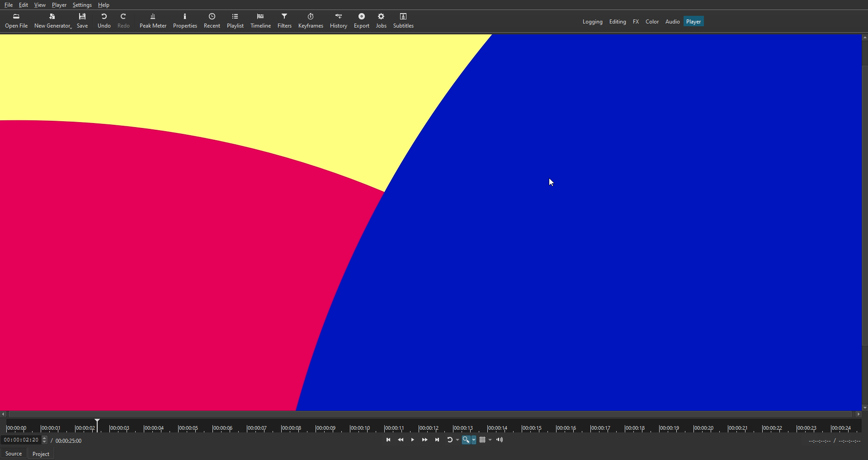Open the Keyframes panel
This screenshot has height=460, width=868.
311,21
